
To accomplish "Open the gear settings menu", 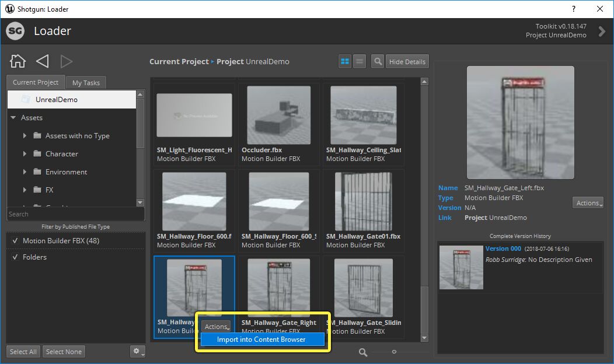I will tap(138, 351).
